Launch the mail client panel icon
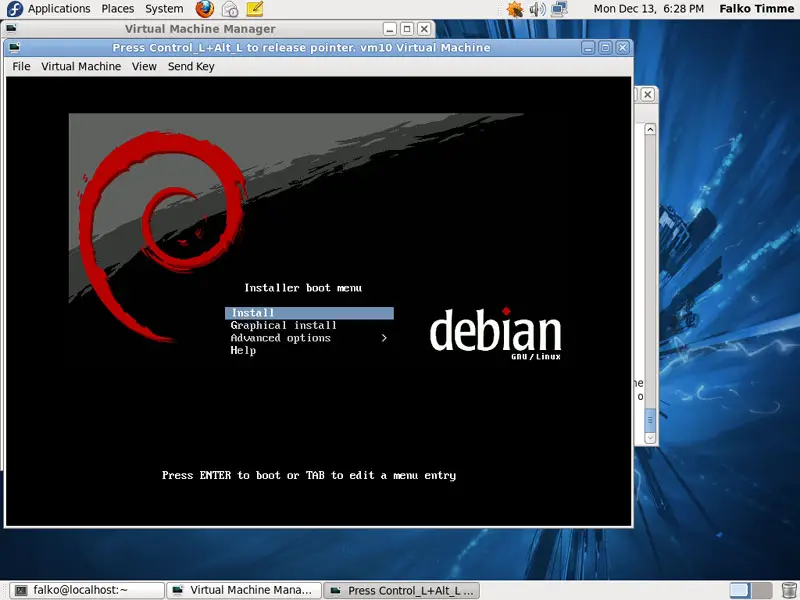Viewport: 800px width, 600px height. click(x=230, y=9)
